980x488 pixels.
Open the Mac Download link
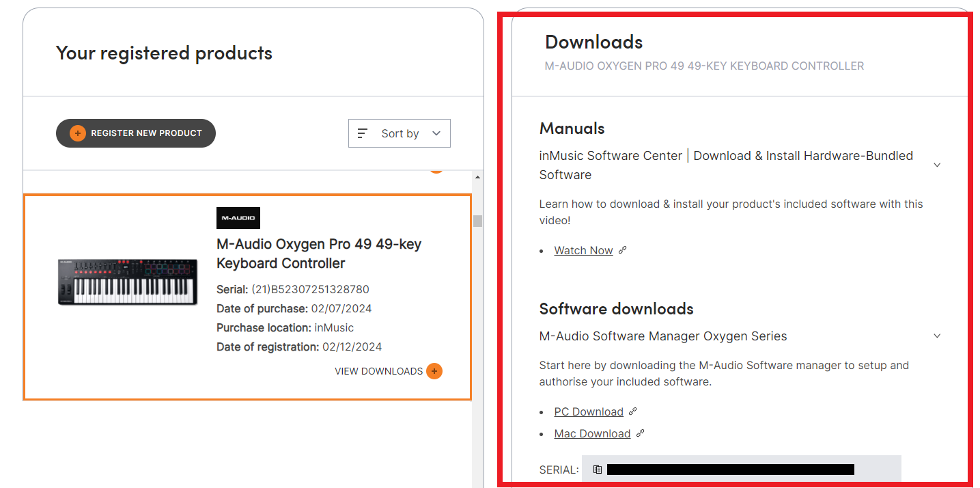click(592, 433)
